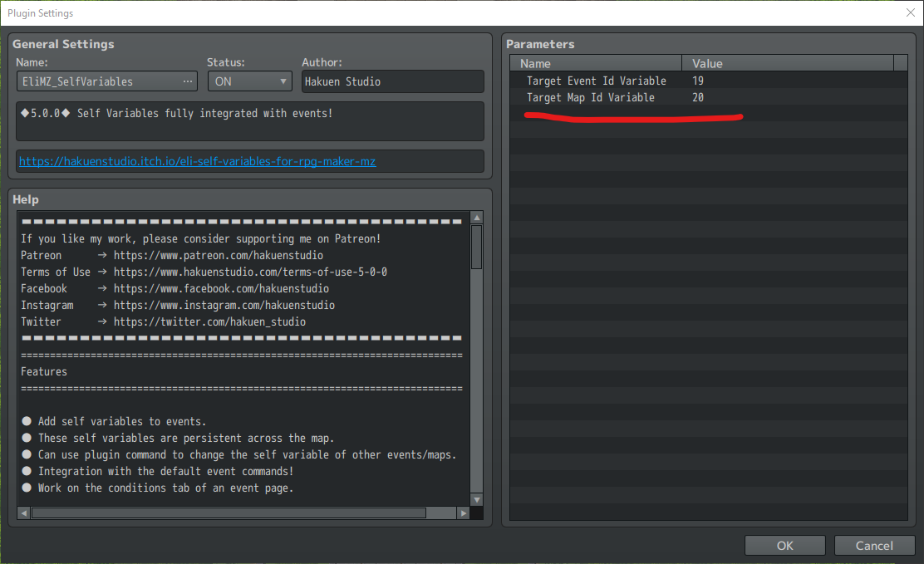The image size is (924, 564).
Task: Discard changes with the Cancel button
Action: (x=874, y=545)
